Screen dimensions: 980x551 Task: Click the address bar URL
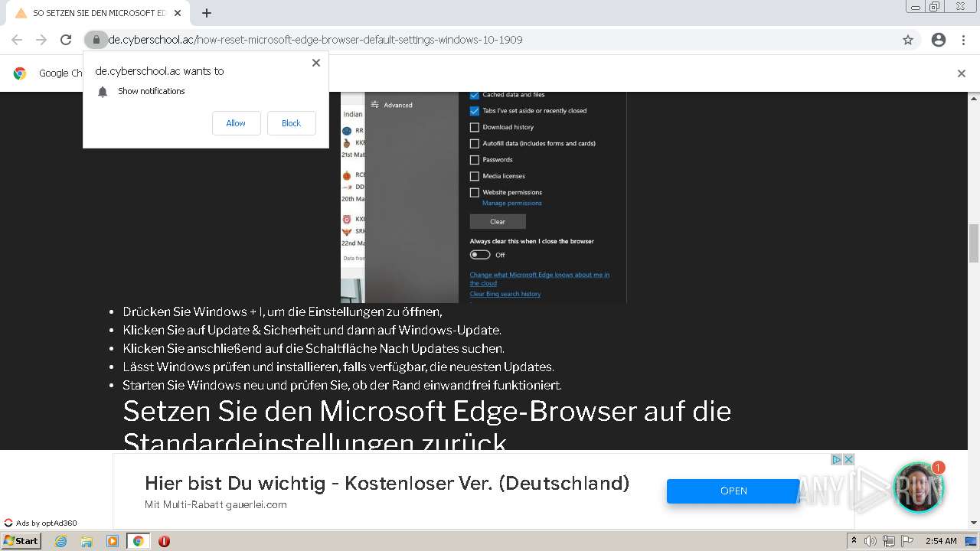pyautogui.click(x=315, y=40)
